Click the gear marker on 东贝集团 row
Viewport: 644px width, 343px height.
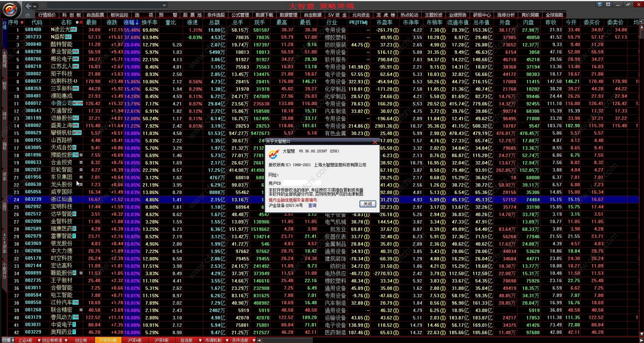coord(81,177)
